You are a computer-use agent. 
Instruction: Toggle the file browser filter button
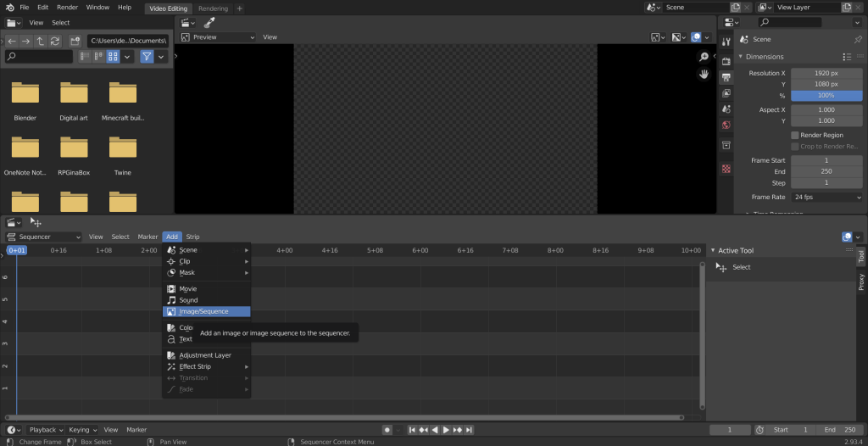[147, 57]
